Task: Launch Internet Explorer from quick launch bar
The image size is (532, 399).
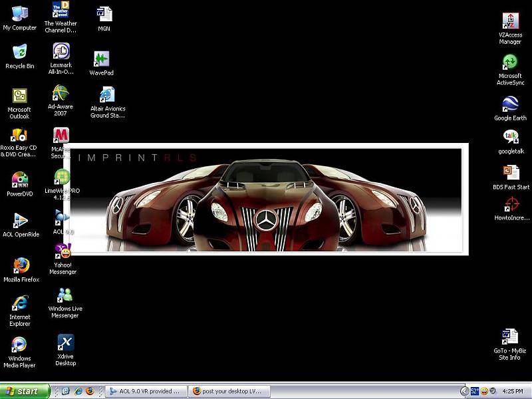Action: (x=78, y=391)
